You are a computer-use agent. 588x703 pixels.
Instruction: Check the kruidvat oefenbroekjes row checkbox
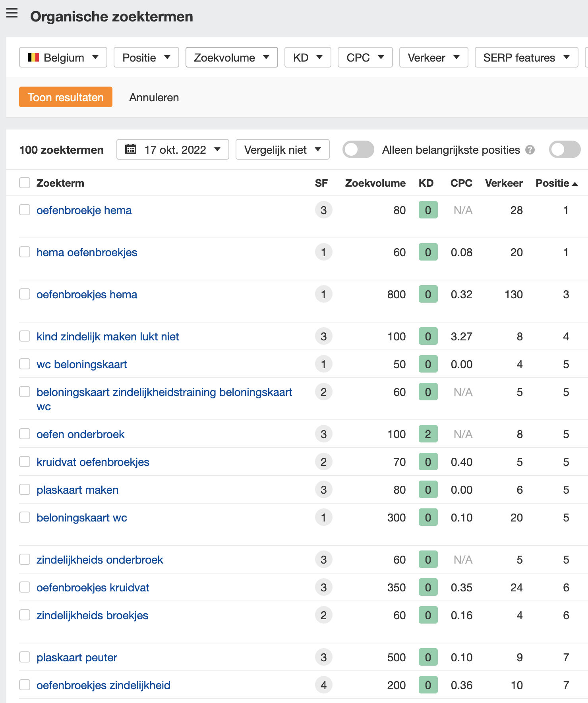pyautogui.click(x=25, y=462)
